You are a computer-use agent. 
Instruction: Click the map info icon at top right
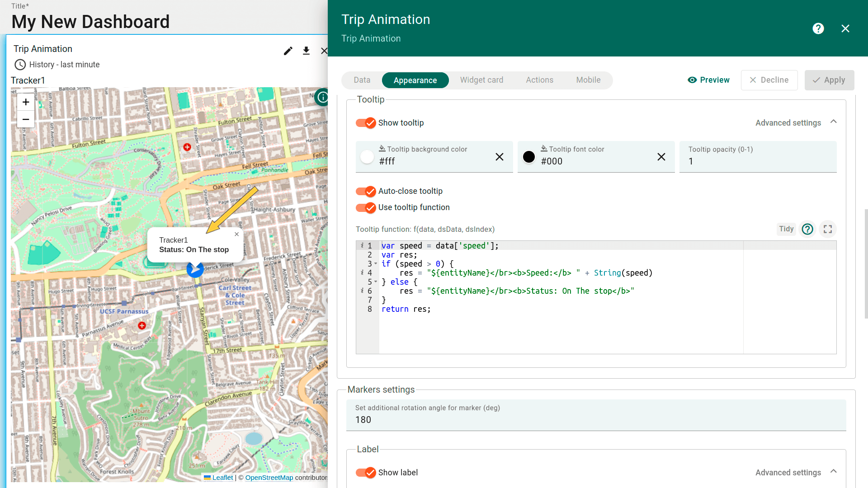click(322, 97)
